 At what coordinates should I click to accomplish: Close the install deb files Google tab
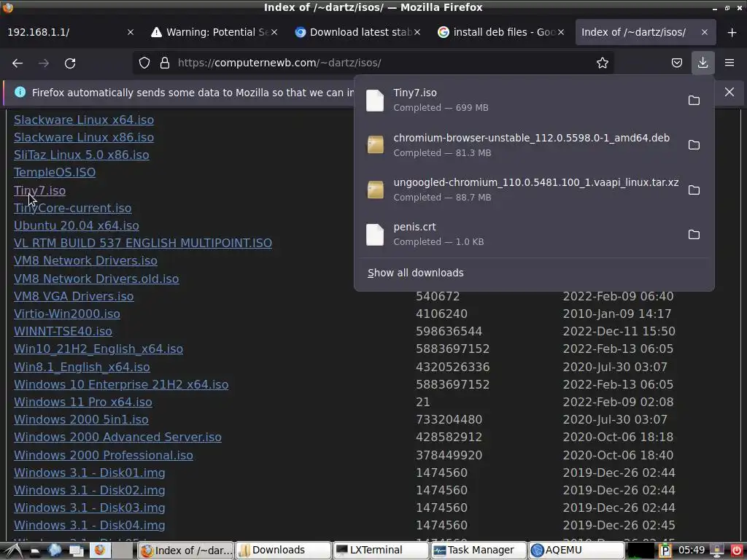[561, 32]
